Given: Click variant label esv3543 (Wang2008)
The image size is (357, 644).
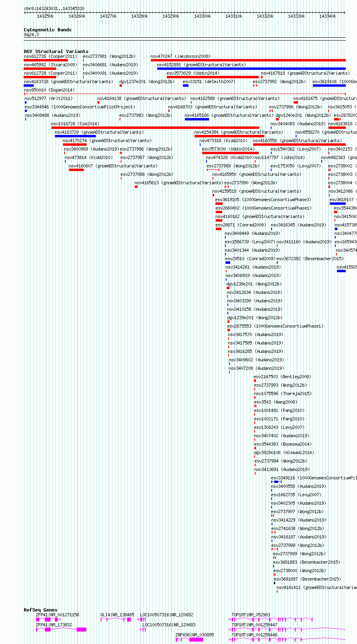Looking at the screenshot, I should 276,402.
